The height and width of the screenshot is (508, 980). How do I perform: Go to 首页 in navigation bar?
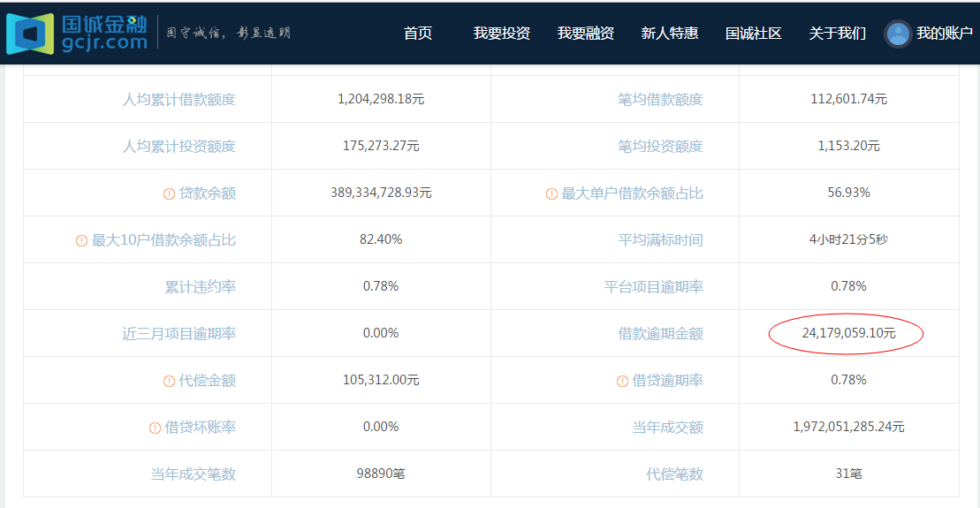(418, 34)
